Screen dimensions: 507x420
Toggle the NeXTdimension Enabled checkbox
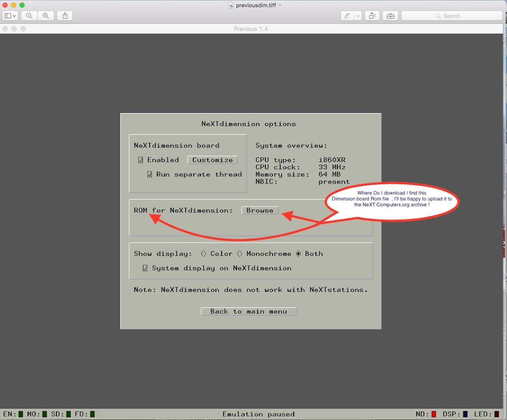click(x=141, y=160)
